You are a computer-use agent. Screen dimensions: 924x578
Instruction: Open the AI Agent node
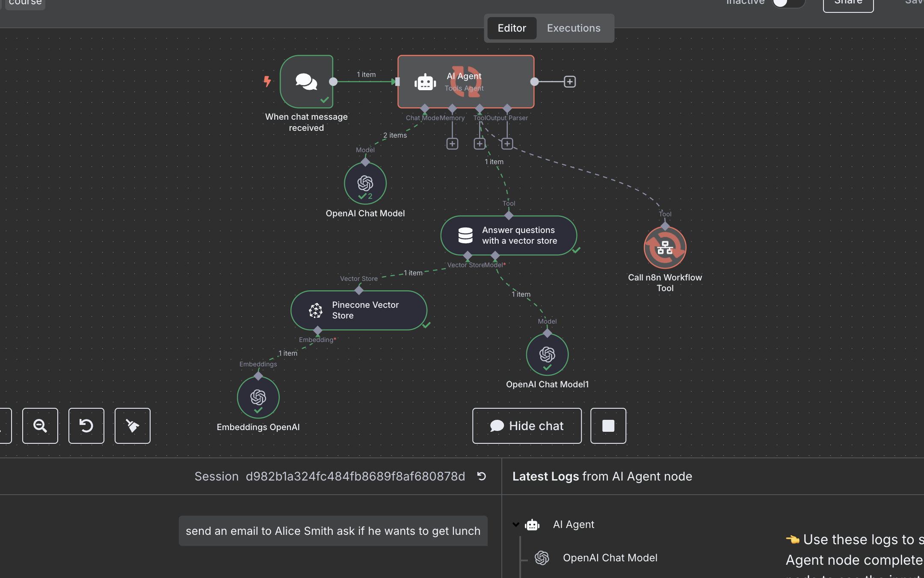pos(465,81)
